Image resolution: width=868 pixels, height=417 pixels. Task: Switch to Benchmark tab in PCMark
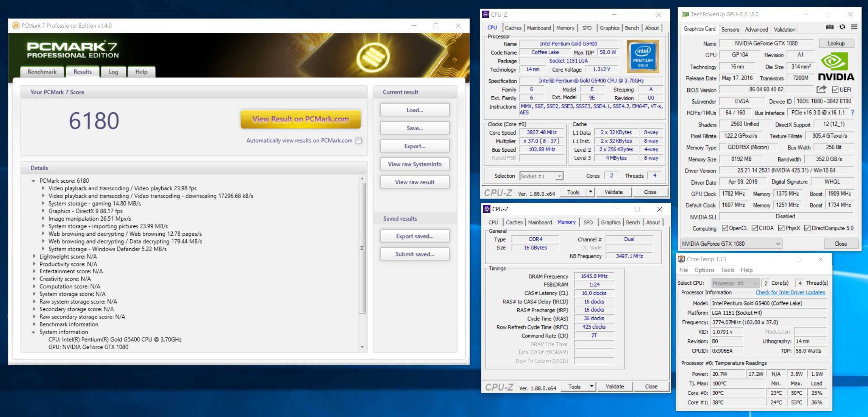pos(42,72)
